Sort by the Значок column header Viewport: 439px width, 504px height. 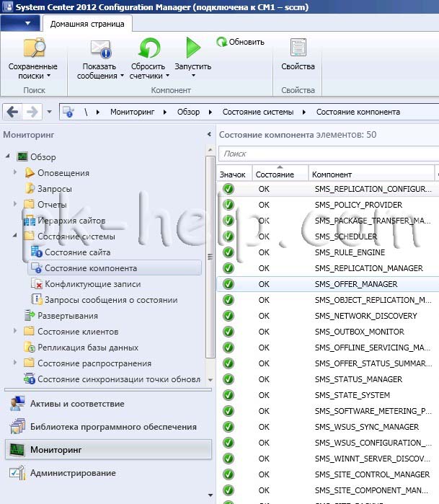234,173
